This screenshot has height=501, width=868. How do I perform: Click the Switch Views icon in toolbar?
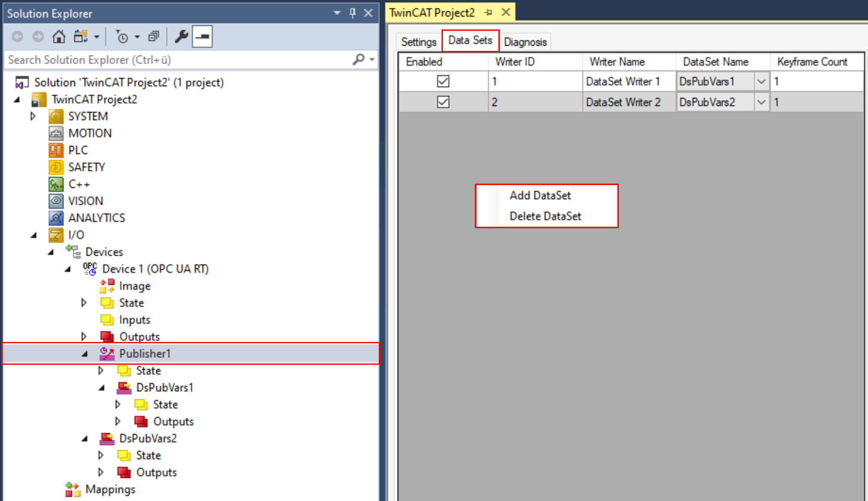click(x=80, y=37)
